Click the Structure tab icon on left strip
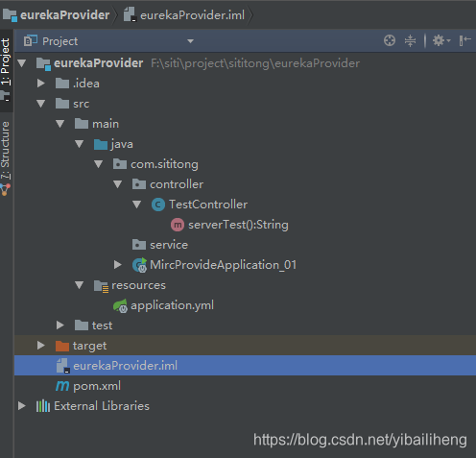Image resolution: width=476 pixels, height=458 pixels. [6, 189]
